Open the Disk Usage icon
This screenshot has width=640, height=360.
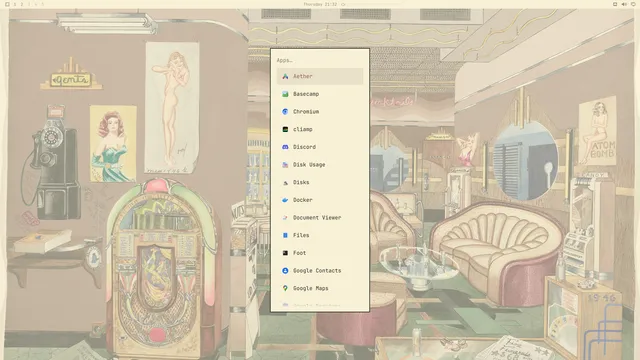coord(285,164)
